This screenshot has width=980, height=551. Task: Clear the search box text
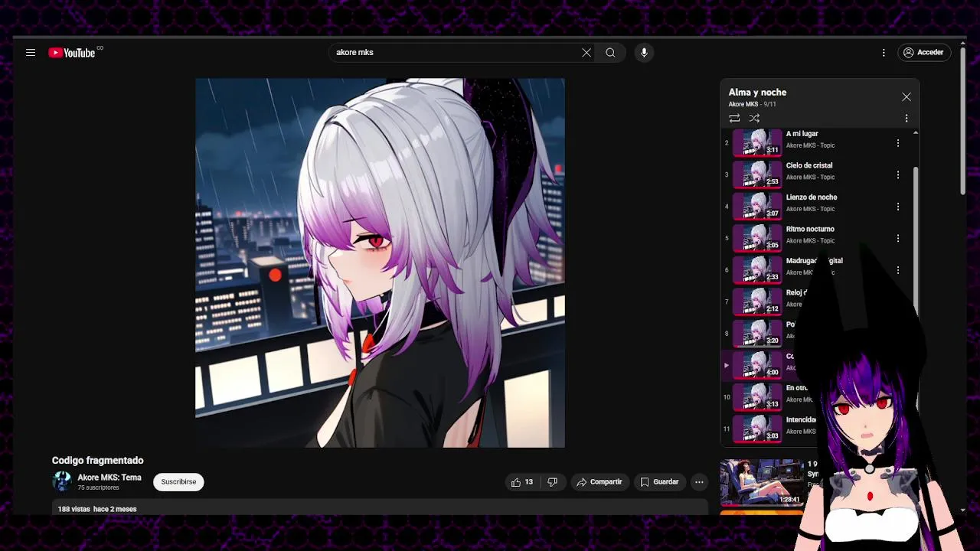coord(586,53)
